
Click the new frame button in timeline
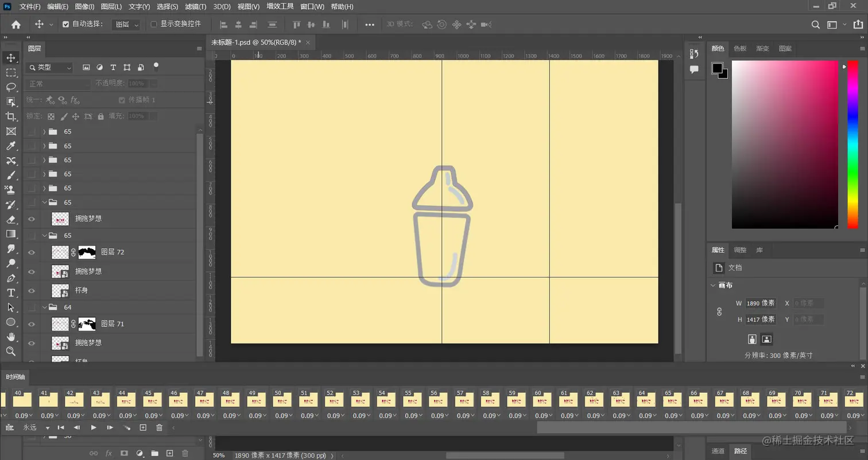142,427
